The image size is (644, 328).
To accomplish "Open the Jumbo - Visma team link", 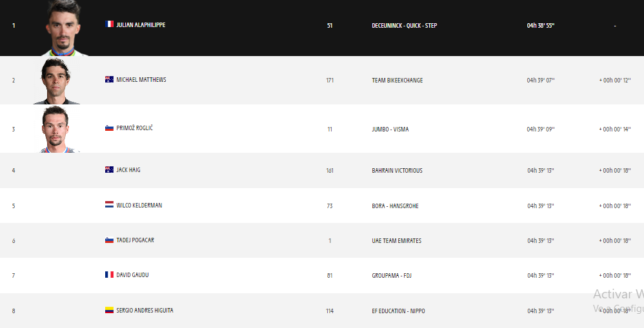I will [x=390, y=129].
